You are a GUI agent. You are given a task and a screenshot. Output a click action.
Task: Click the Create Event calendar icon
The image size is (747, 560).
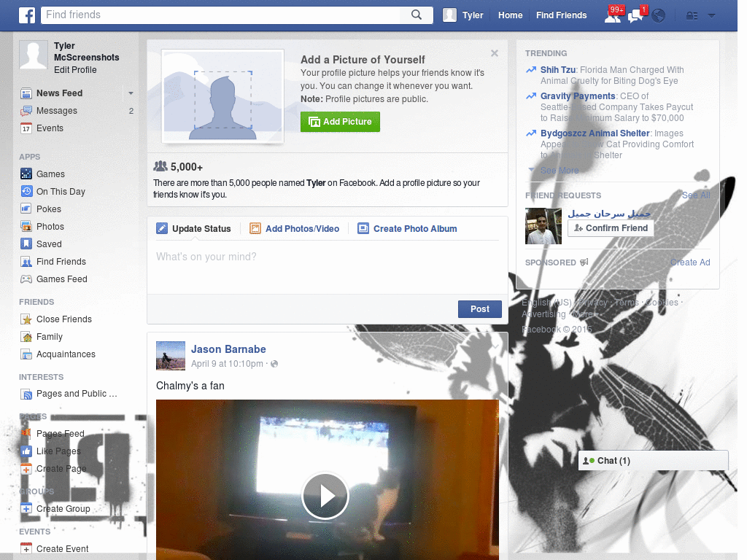tap(26, 549)
